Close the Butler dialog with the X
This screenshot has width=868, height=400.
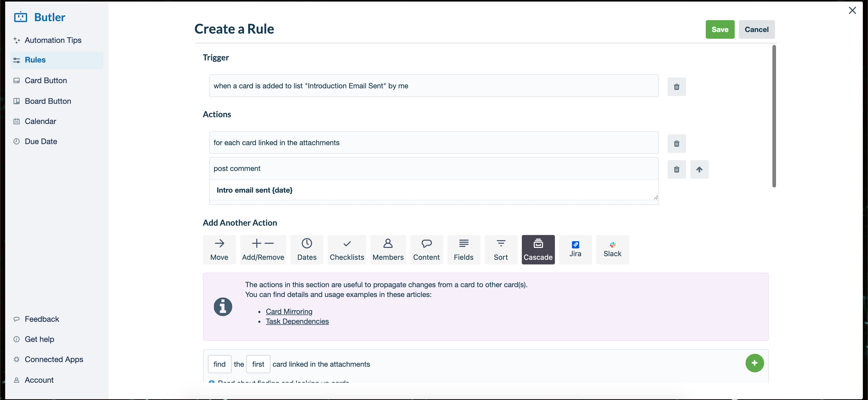(853, 10)
